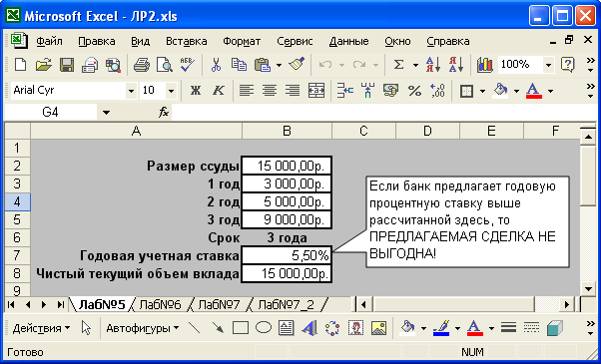Align text to the left
601x364 pixels.
[x=247, y=91]
